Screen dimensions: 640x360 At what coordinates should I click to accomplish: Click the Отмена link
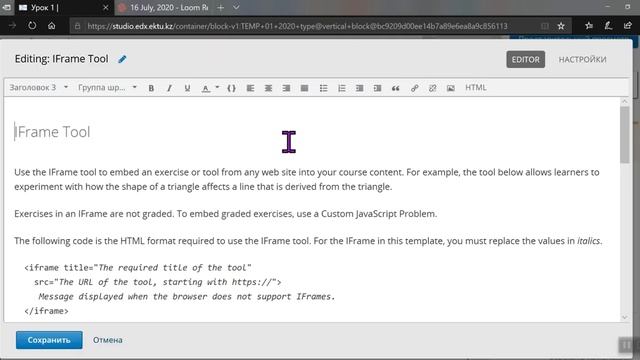107,340
